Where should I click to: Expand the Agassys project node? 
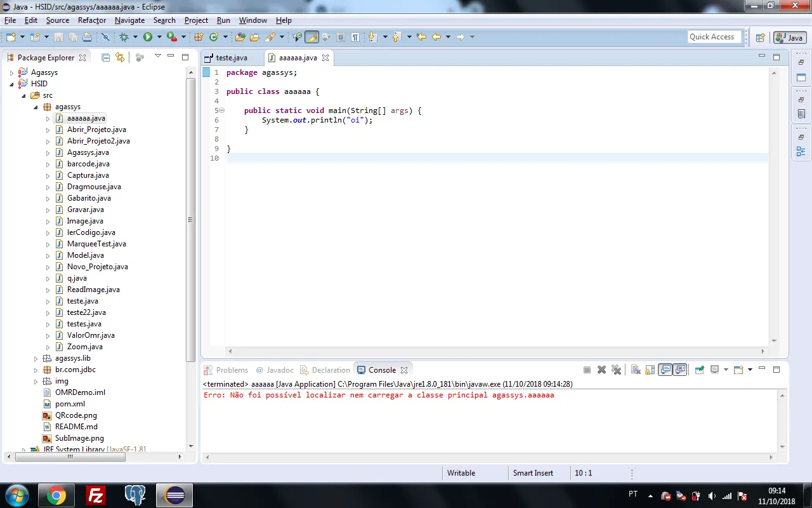coord(11,72)
